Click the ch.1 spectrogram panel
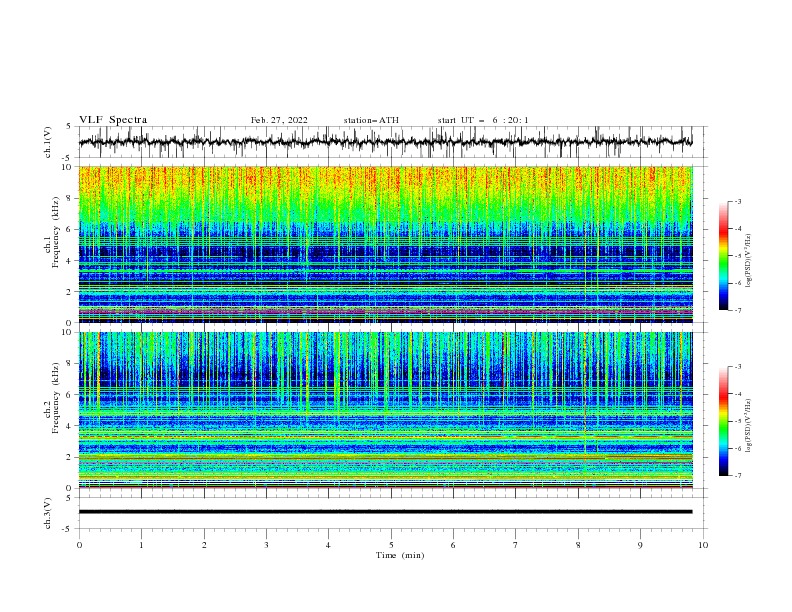 tap(385, 244)
